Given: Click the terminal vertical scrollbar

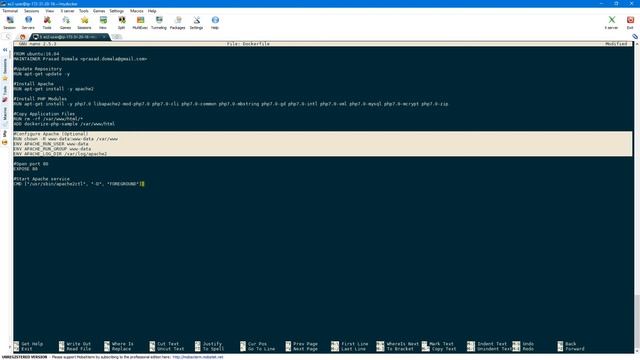Looking at the screenshot, I should [x=636, y=196].
